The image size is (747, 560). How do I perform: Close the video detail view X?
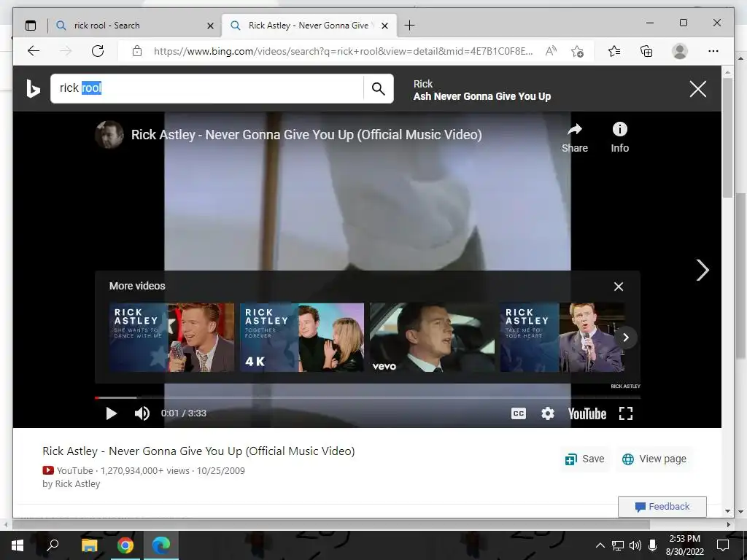tap(698, 88)
